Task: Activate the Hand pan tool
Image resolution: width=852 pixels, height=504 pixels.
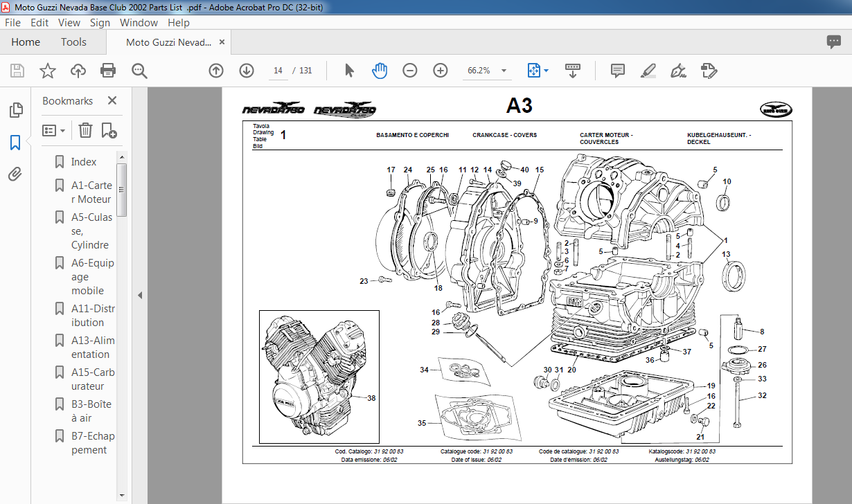Action: pyautogui.click(x=379, y=70)
